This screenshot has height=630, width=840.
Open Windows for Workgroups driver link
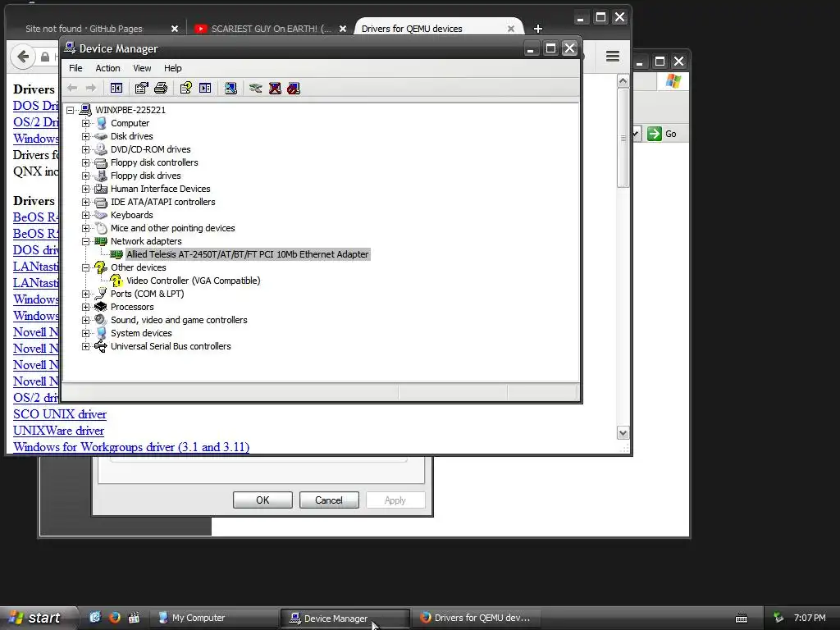[x=131, y=447]
